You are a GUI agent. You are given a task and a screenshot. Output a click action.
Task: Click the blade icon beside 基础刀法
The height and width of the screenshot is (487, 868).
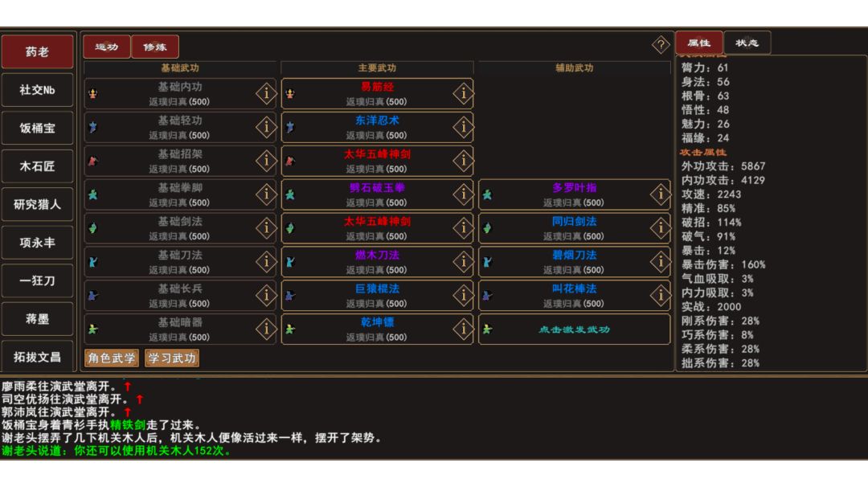93,262
